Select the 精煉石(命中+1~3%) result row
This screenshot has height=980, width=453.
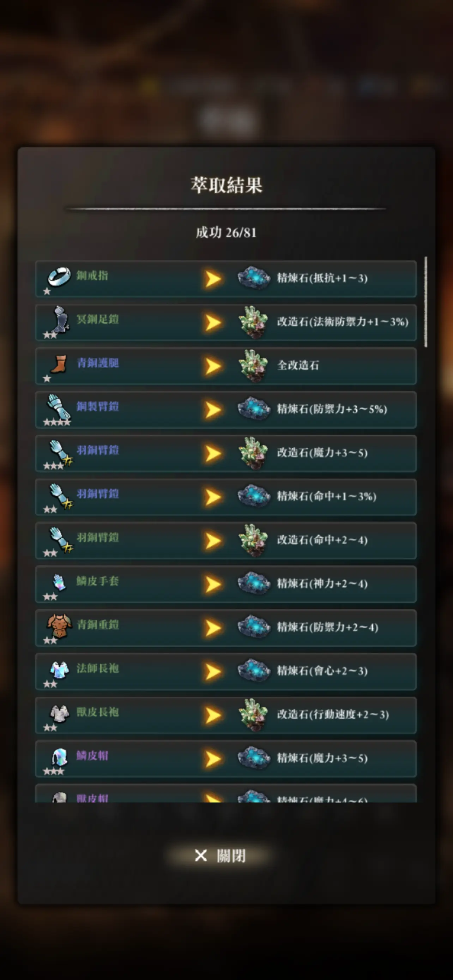(226, 497)
